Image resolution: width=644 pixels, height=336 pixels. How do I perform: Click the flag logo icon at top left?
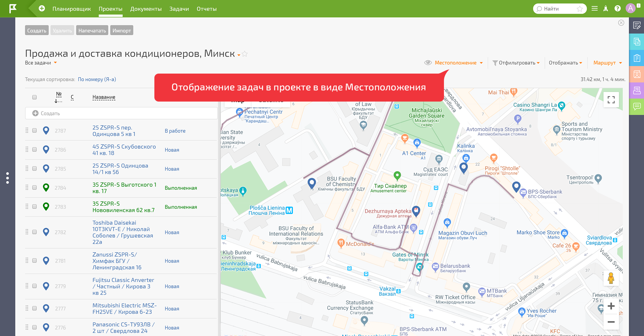click(13, 9)
